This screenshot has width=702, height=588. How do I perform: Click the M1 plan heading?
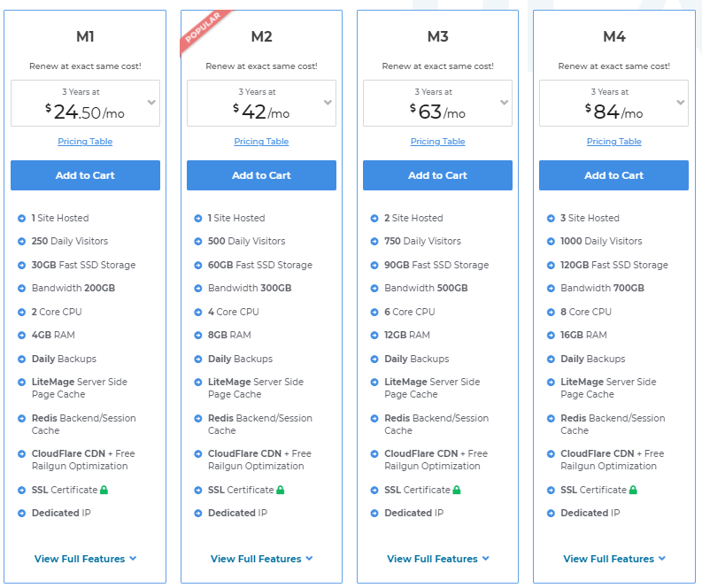coord(85,36)
